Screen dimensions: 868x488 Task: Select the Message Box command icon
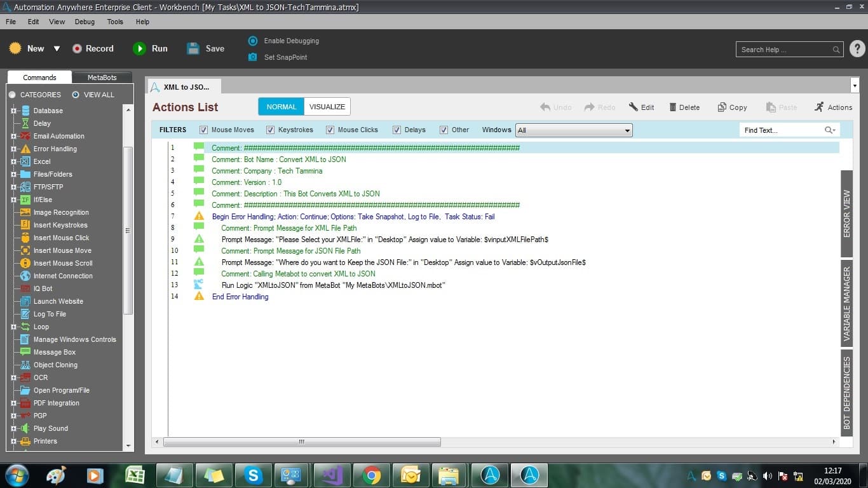(25, 352)
